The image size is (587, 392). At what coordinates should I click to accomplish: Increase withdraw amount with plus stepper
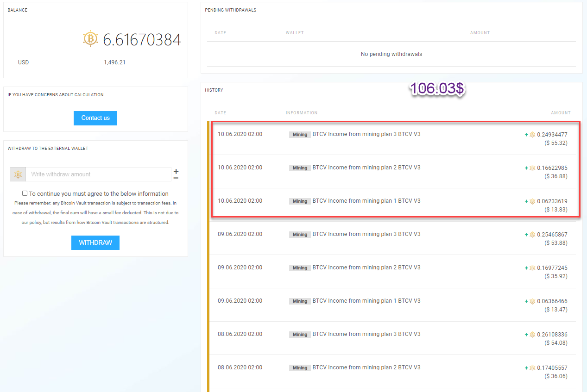coord(176,171)
